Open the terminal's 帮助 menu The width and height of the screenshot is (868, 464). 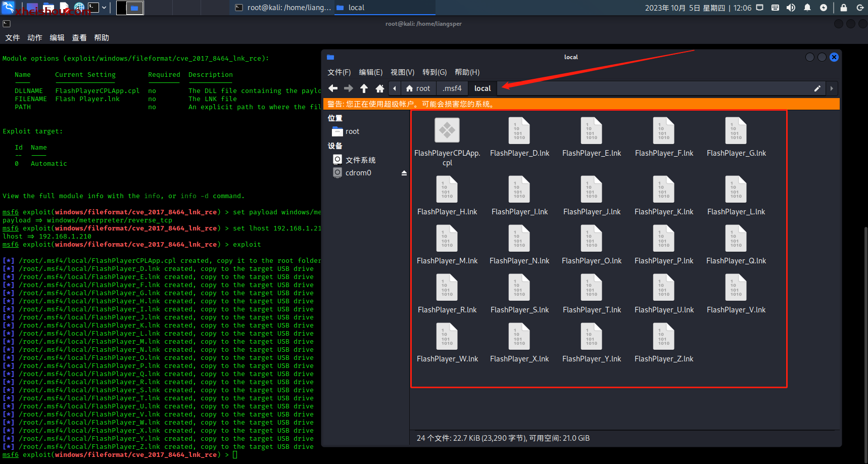pyautogui.click(x=102, y=38)
